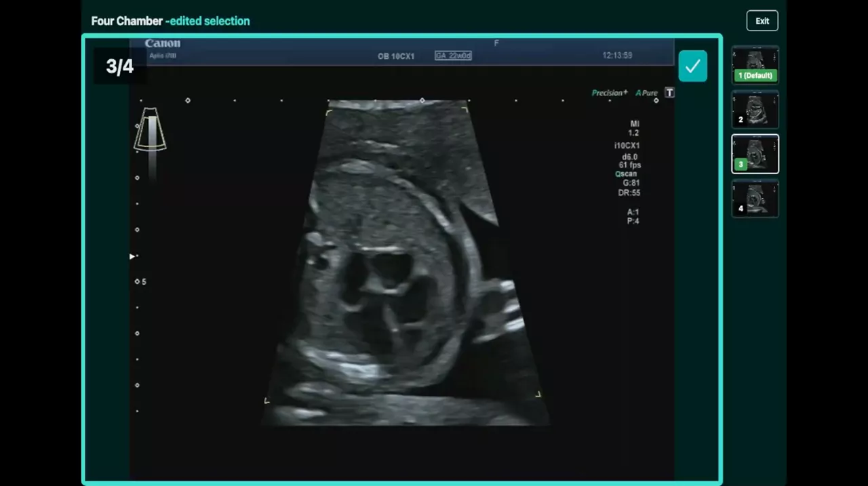Click the 'G:81' gain value

pyautogui.click(x=631, y=183)
